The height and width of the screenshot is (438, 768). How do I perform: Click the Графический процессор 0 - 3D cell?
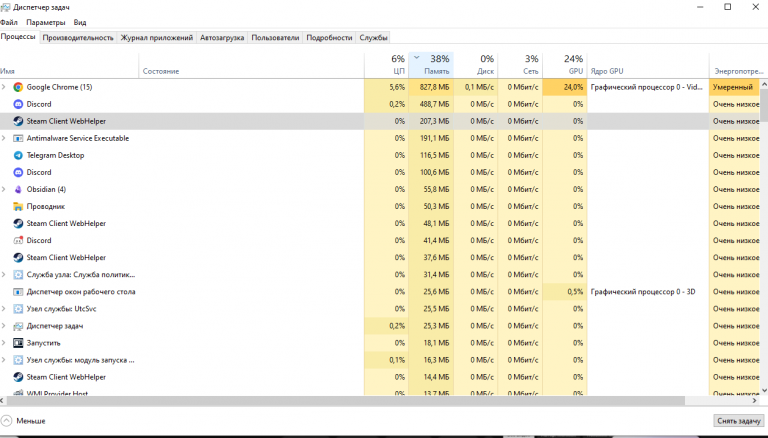[648, 292]
